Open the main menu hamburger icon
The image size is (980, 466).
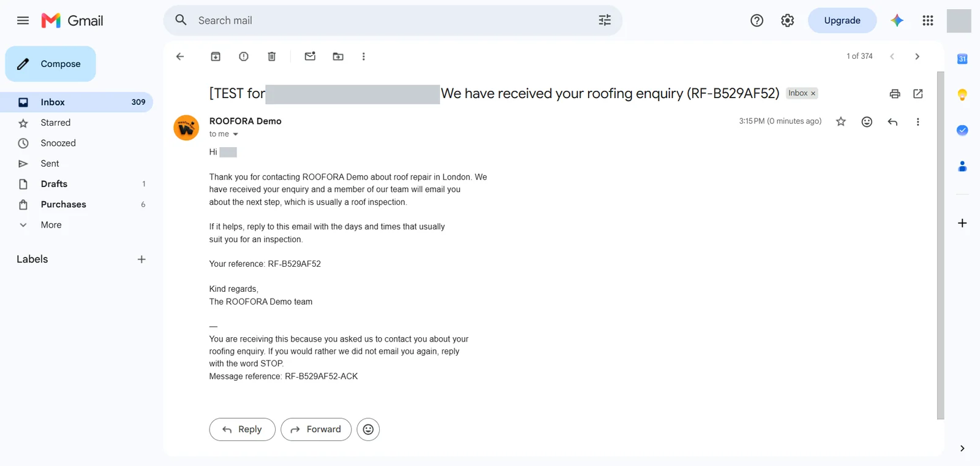[x=23, y=20]
